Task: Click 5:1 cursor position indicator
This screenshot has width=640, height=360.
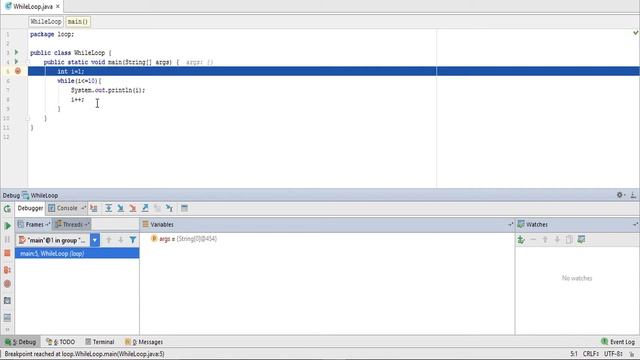Action: point(573,354)
